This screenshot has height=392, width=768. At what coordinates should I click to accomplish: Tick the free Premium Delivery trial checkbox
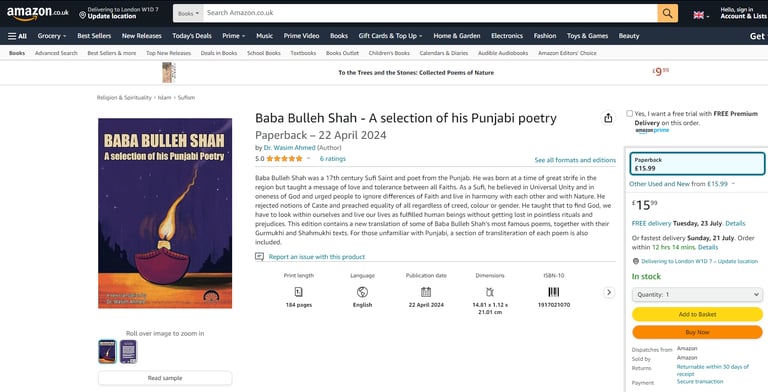629,114
